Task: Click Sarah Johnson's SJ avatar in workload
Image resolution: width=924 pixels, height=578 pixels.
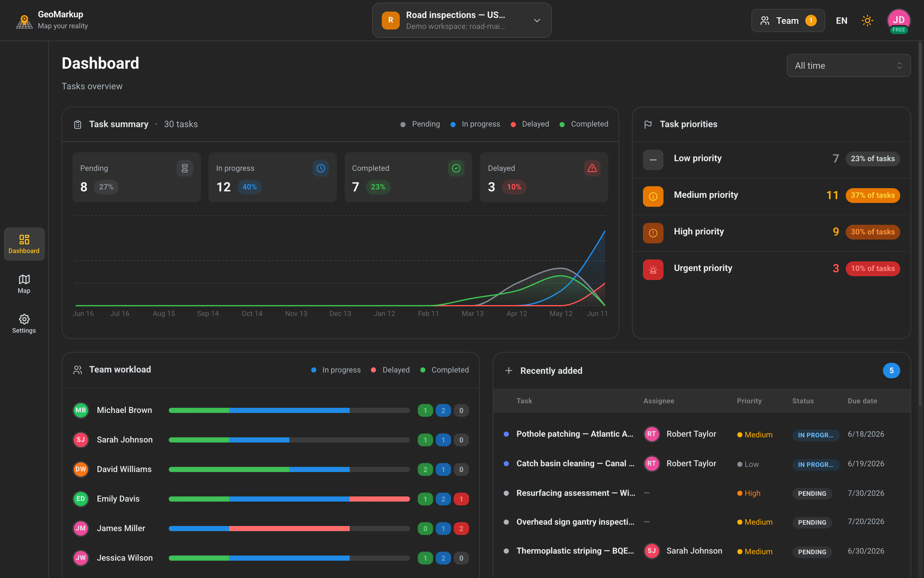Action: [x=81, y=440]
